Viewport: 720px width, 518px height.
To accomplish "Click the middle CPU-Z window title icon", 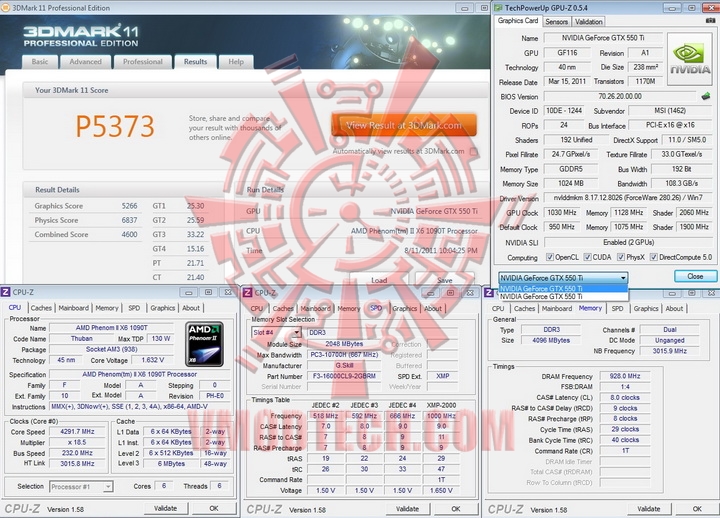I will pyautogui.click(x=248, y=293).
